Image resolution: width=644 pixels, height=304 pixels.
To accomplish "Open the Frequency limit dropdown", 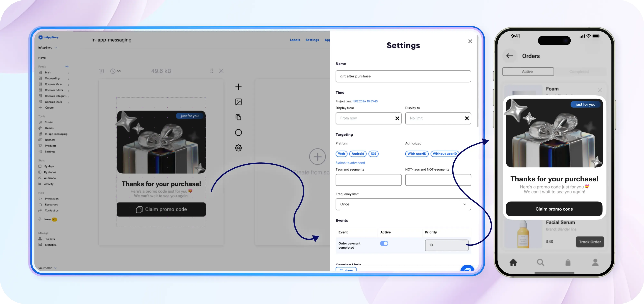I will click(x=403, y=204).
